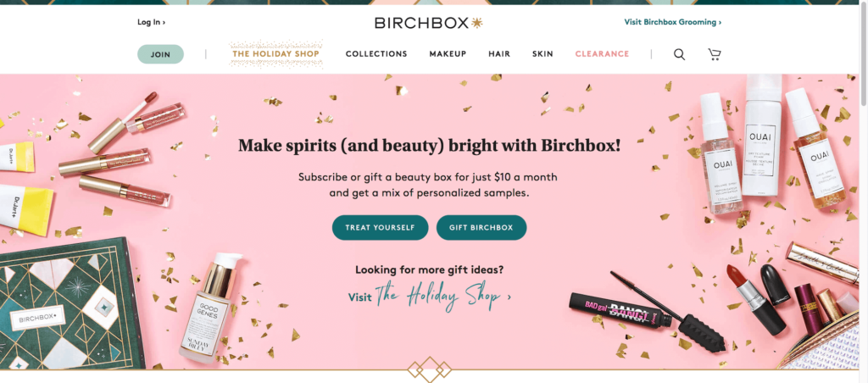Open the shopping cart icon
The height and width of the screenshot is (383, 868).
pos(714,54)
